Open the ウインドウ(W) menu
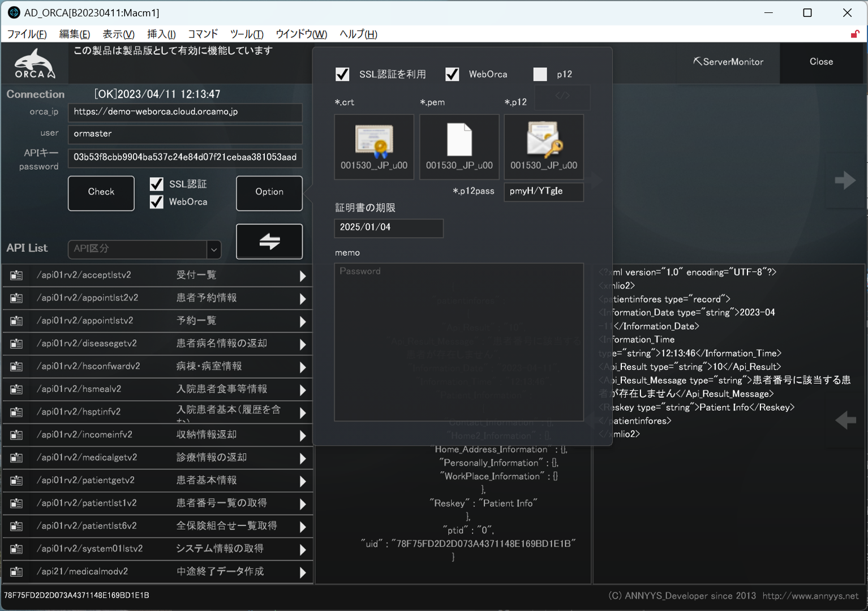The height and width of the screenshot is (611, 868). click(x=301, y=34)
